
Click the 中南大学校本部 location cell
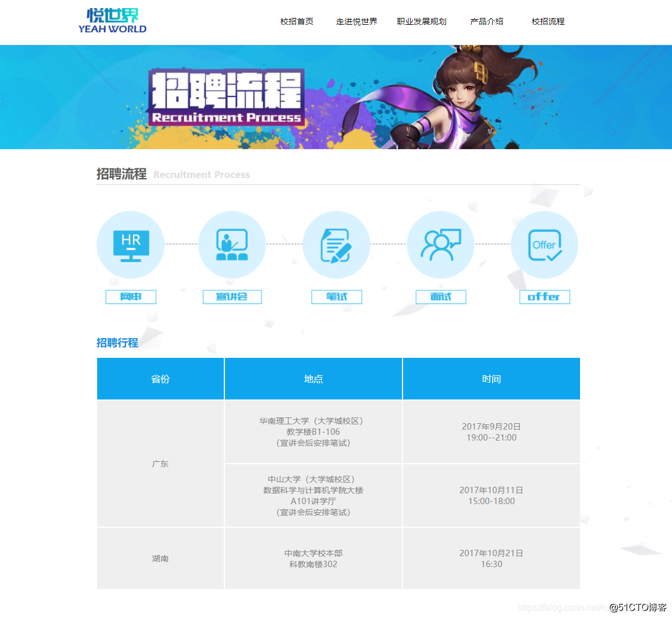[x=313, y=558]
